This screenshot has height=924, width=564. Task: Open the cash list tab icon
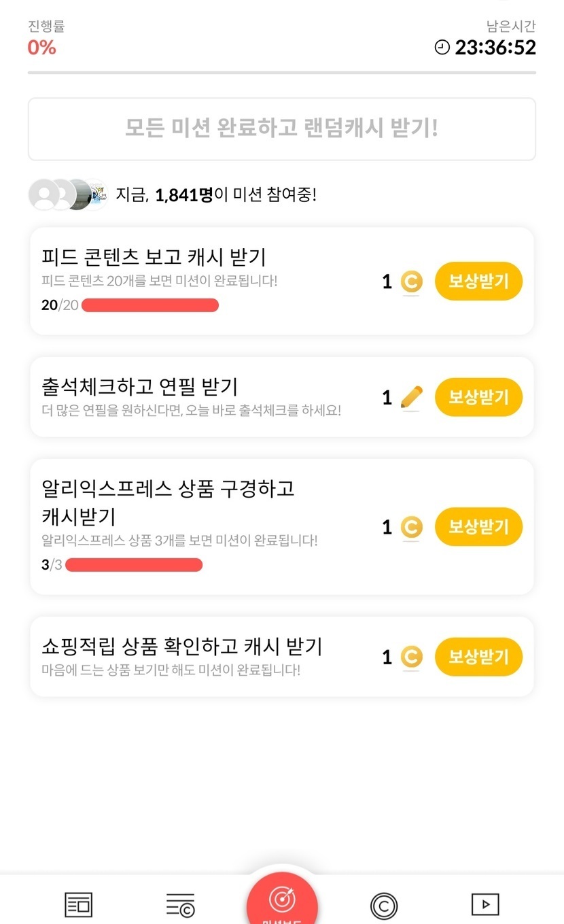click(180, 905)
